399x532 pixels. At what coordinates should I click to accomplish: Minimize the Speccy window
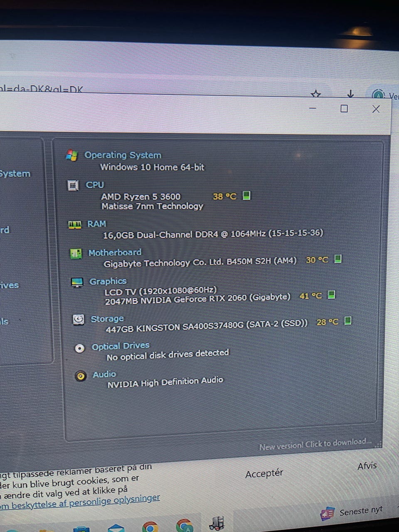click(x=313, y=108)
